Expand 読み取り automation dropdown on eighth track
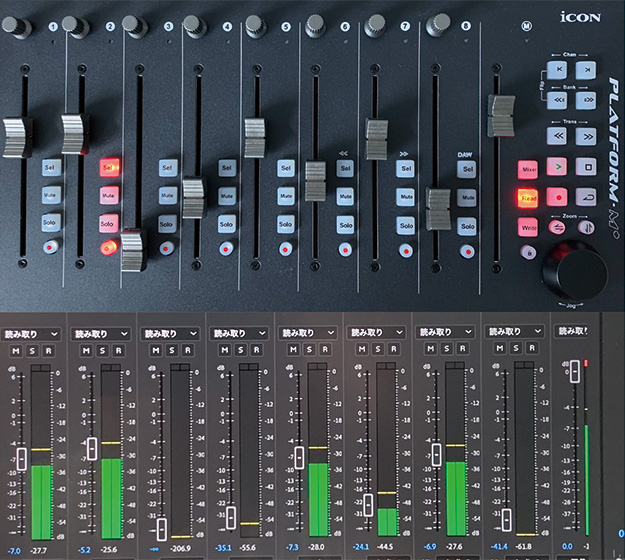 pos(514,333)
